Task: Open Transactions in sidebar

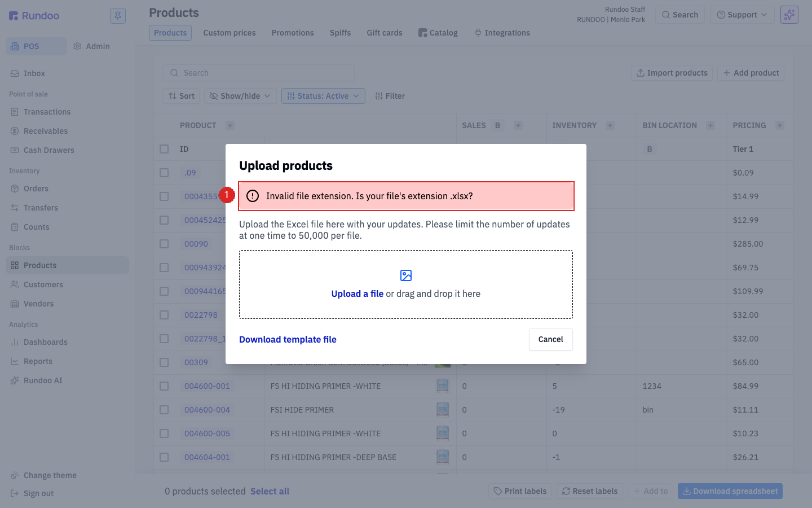Action: [x=67, y=112]
